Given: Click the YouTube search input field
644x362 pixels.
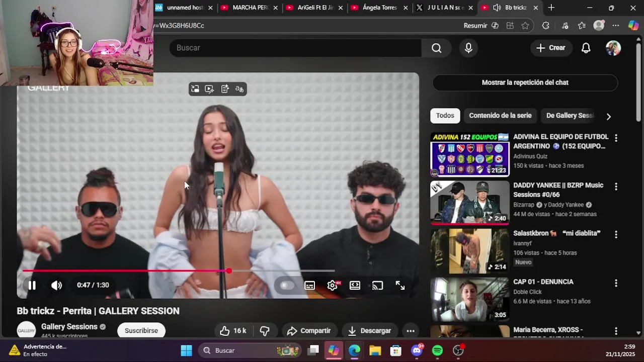Looking at the screenshot, I should (295, 48).
